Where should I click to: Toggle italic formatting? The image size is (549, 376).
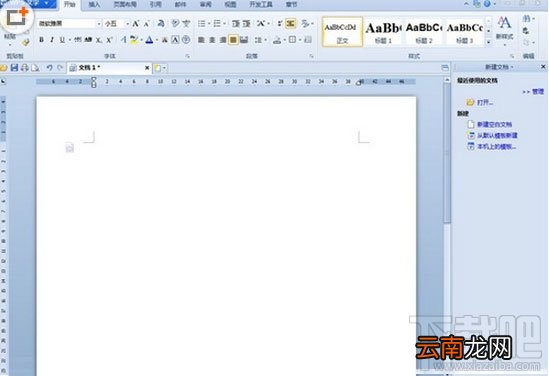coord(52,40)
